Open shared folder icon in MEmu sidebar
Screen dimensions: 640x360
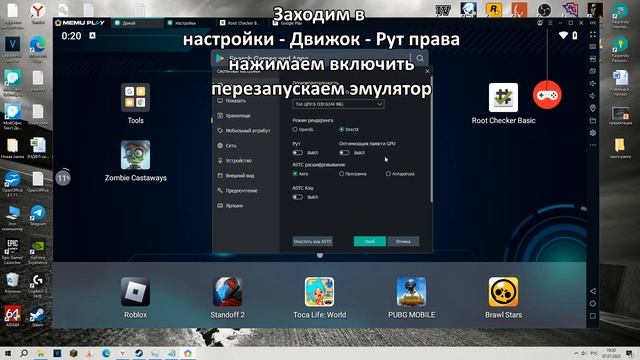(x=593, y=120)
